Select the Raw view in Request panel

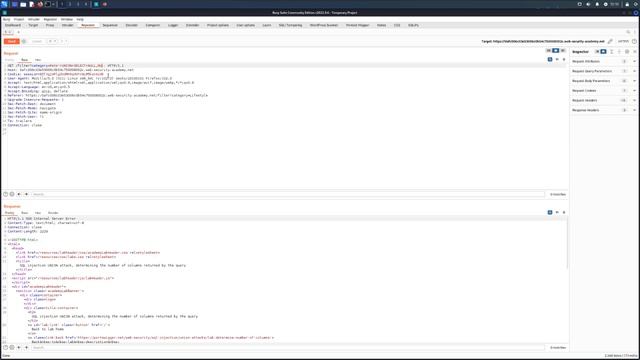click(24, 60)
